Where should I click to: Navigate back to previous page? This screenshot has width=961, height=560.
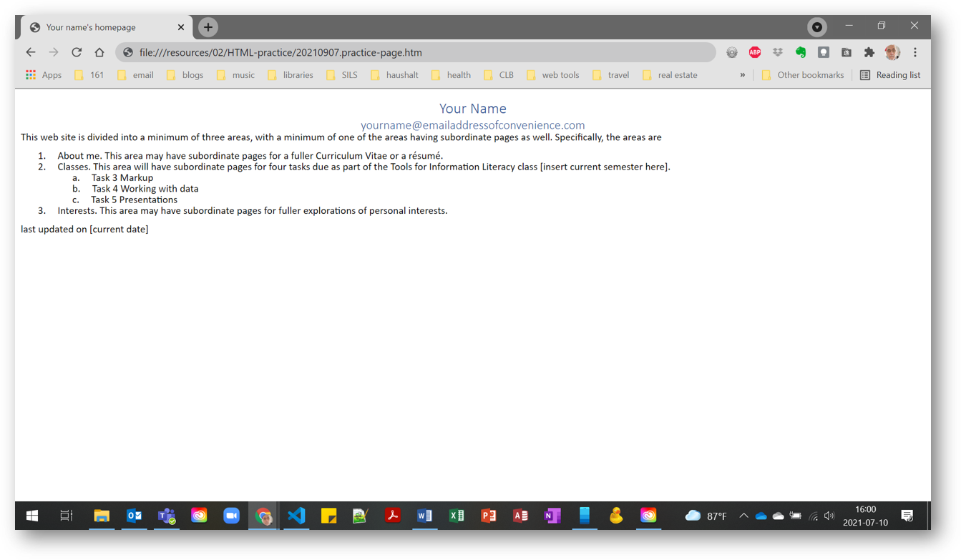(30, 52)
